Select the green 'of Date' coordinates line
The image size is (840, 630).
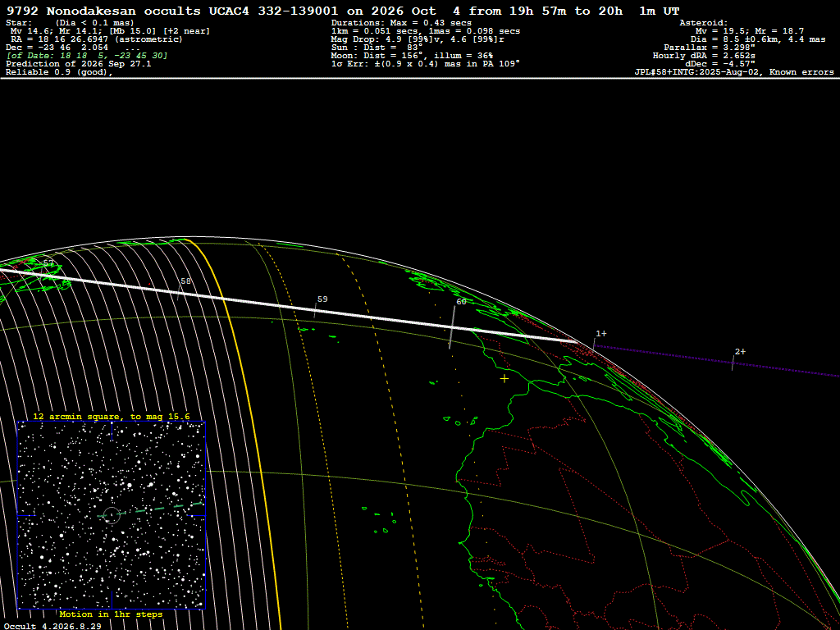point(87,56)
